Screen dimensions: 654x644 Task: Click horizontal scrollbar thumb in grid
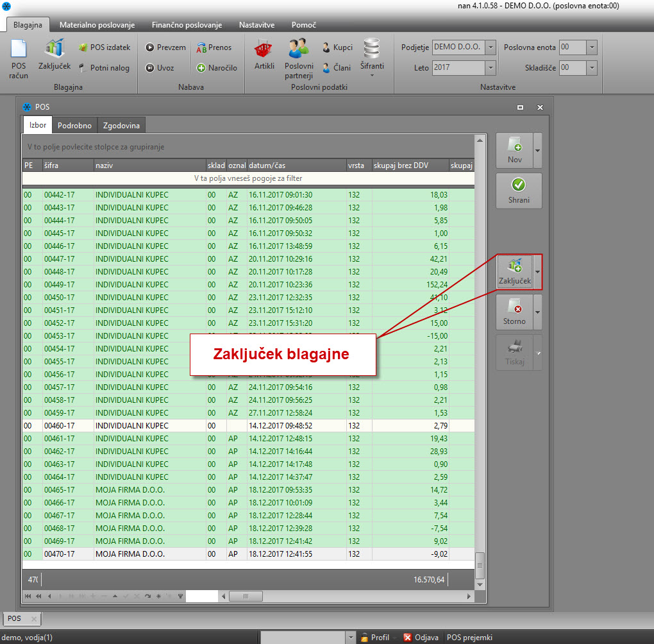tap(246, 596)
